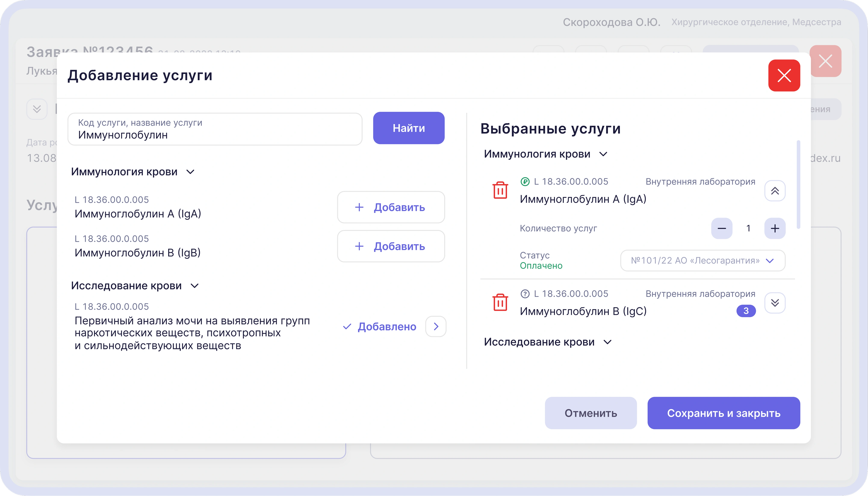Click user name Скороходова О.Ю. in header
The image size is (868, 496).
tap(612, 22)
